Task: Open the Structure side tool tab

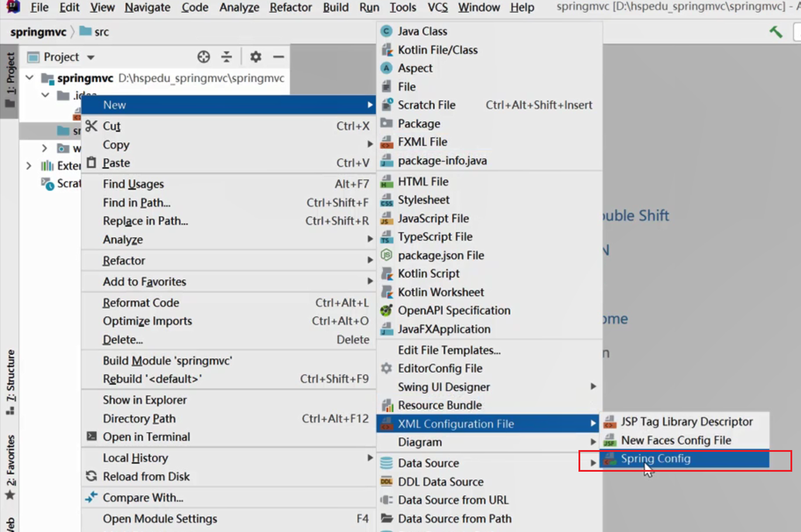Action: pyautogui.click(x=10, y=382)
